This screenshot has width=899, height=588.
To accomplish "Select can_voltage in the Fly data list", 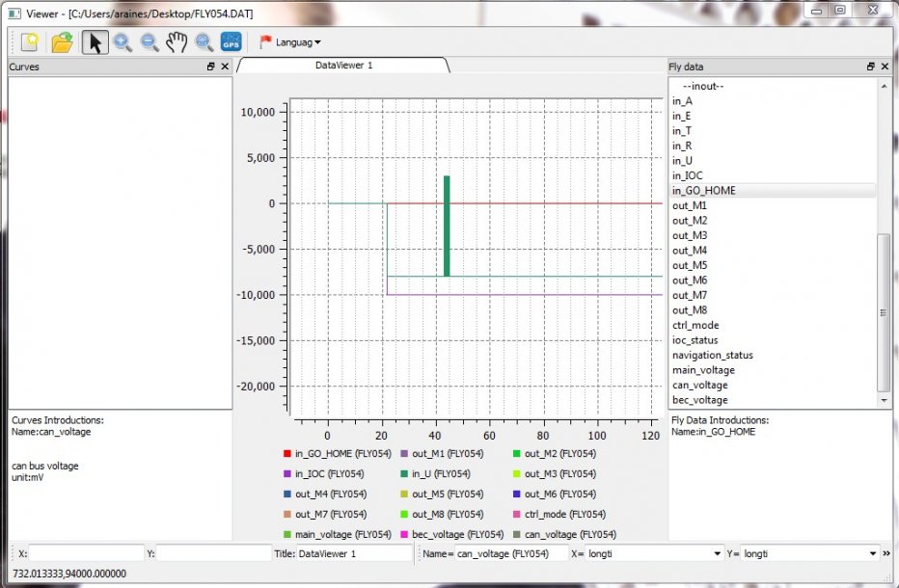I will pos(699,385).
